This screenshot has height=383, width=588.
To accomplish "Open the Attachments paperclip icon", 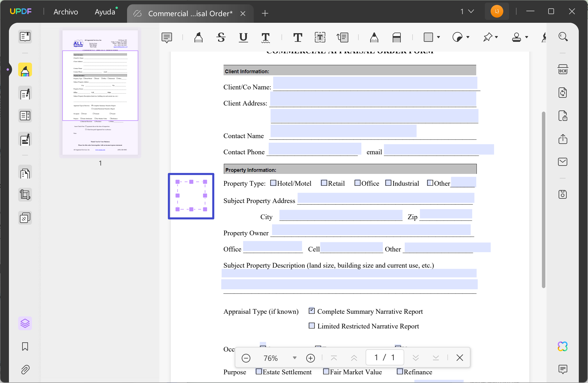I will pyautogui.click(x=25, y=369).
